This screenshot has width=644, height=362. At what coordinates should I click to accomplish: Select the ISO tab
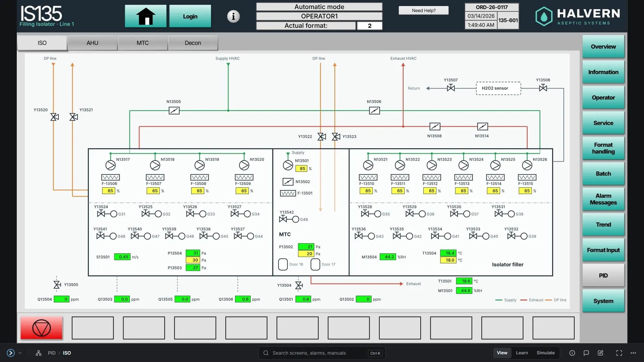[x=42, y=43]
